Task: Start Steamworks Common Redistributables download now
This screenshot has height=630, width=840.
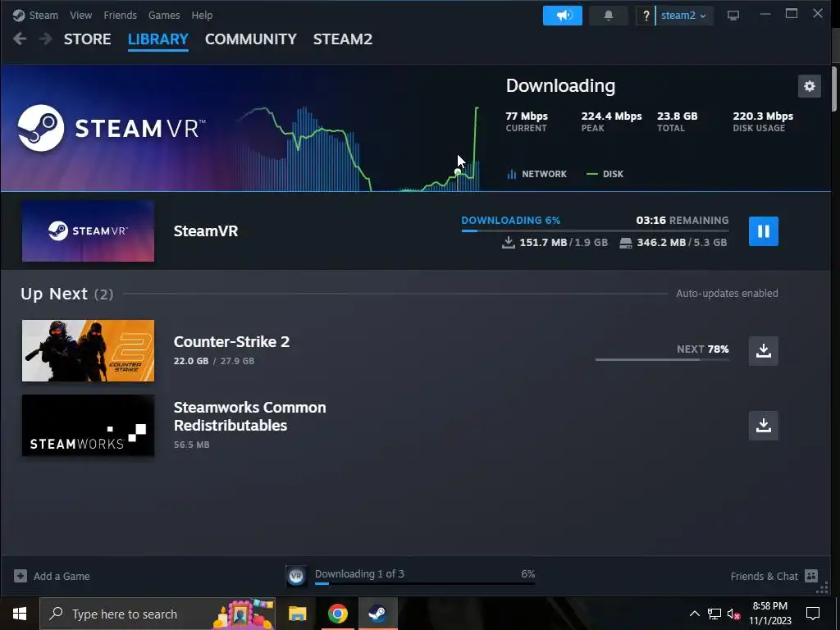Action: pos(764,426)
